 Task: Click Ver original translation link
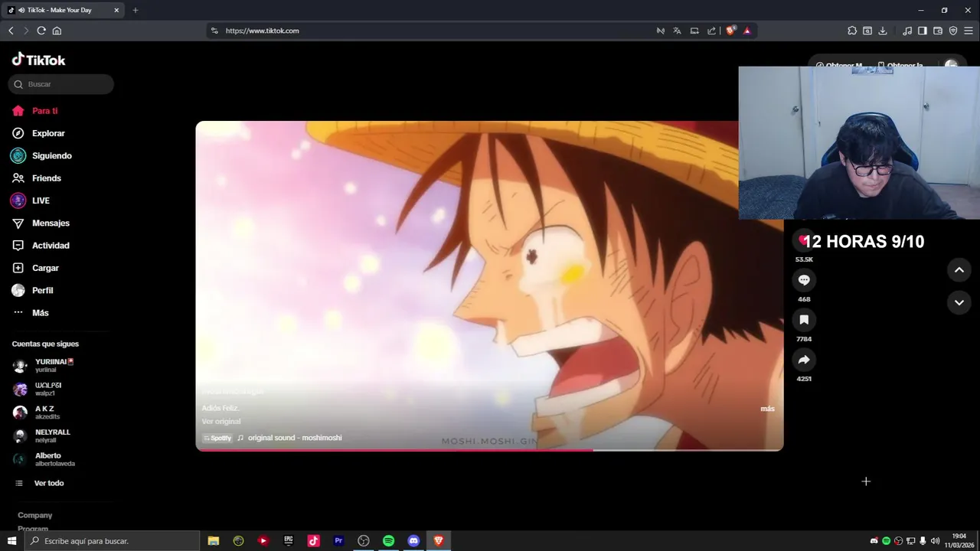pos(221,422)
